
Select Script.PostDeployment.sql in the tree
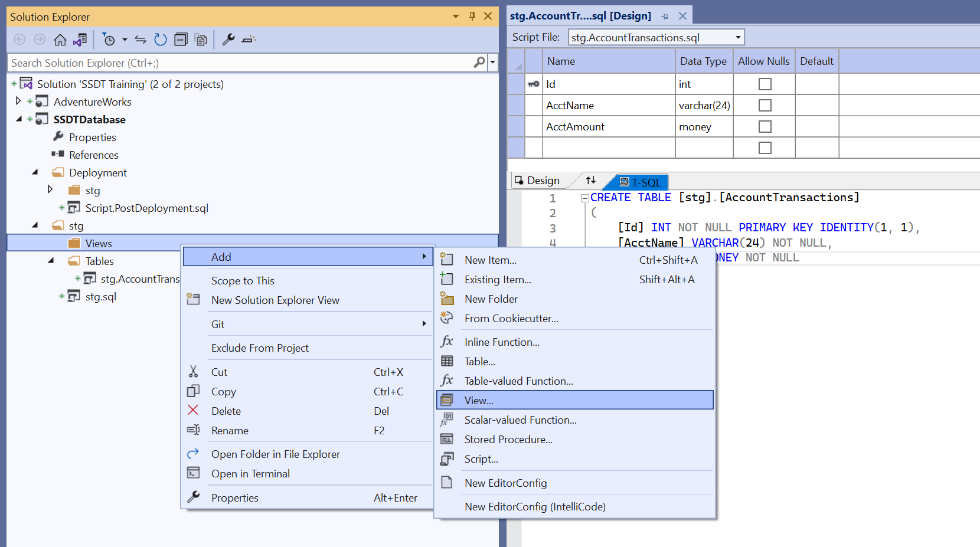(x=146, y=208)
